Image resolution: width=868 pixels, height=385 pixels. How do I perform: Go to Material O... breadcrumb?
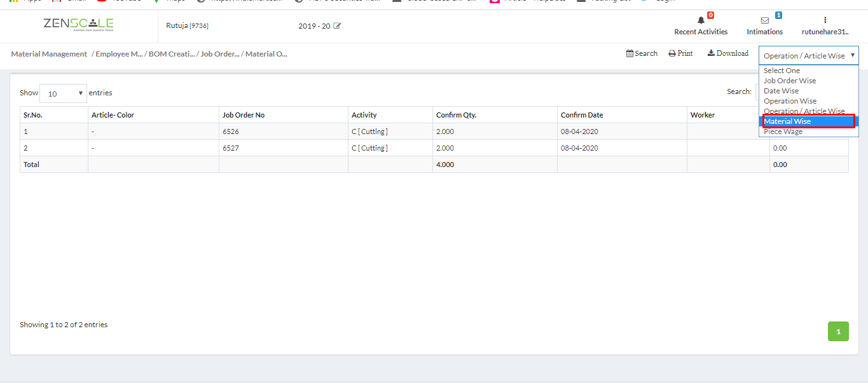click(x=266, y=54)
